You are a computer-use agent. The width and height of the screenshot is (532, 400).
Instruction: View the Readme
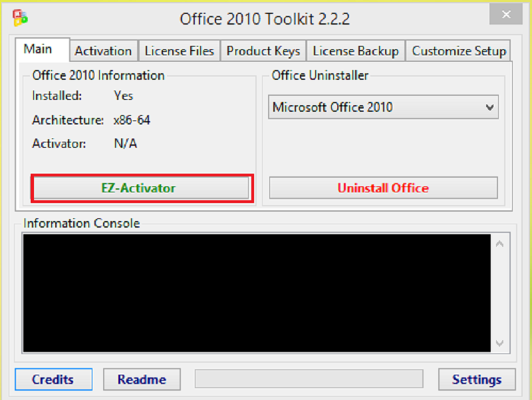[x=142, y=379]
